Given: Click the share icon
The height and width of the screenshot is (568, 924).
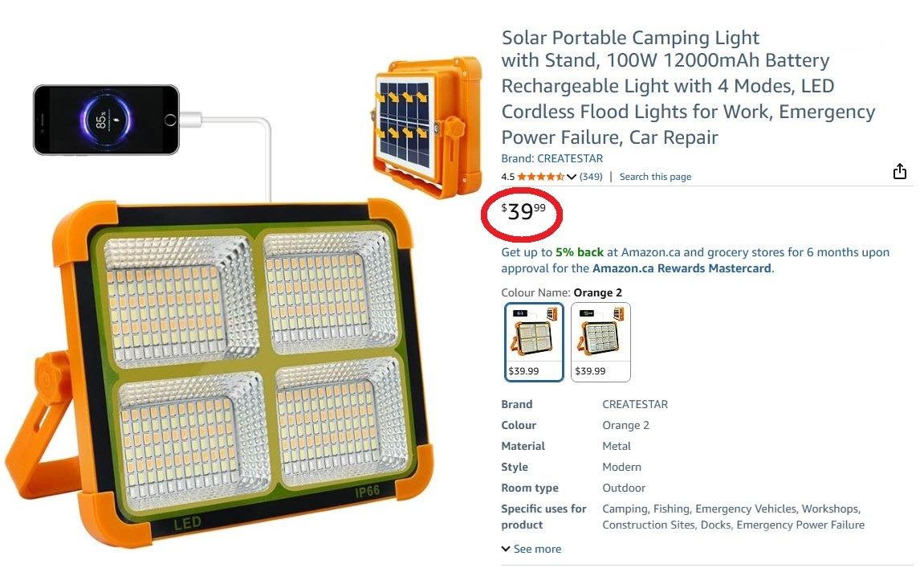Looking at the screenshot, I should pos(899,172).
